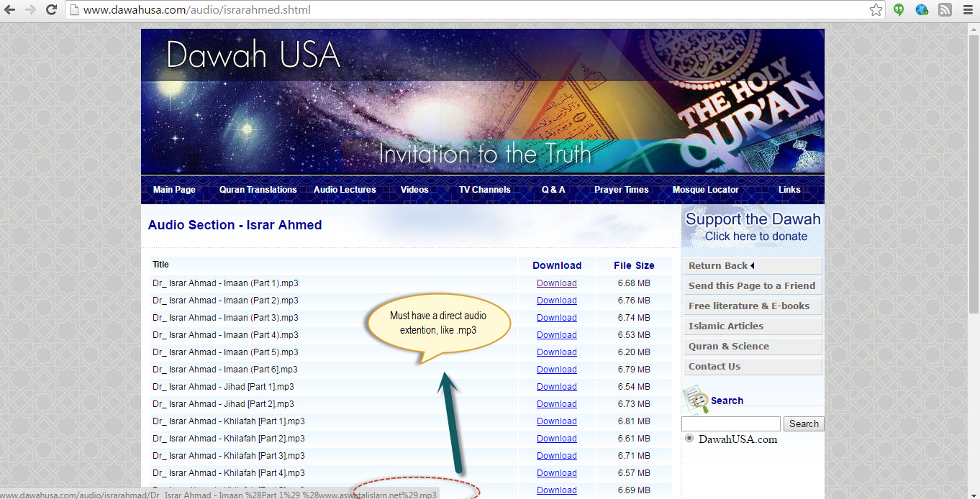Image resolution: width=980 pixels, height=499 pixels.
Task: Open the Contact Us sidebar link
Action: [x=753, y=367]
